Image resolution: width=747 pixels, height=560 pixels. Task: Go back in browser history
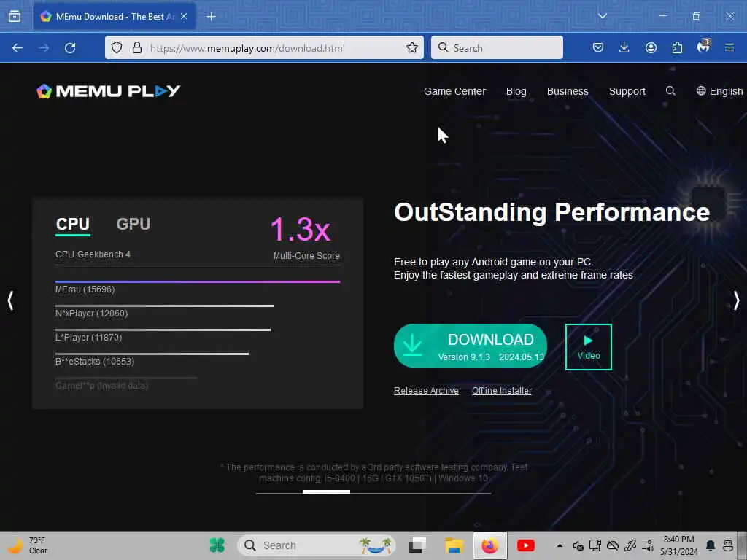click(x=18, y=48)
